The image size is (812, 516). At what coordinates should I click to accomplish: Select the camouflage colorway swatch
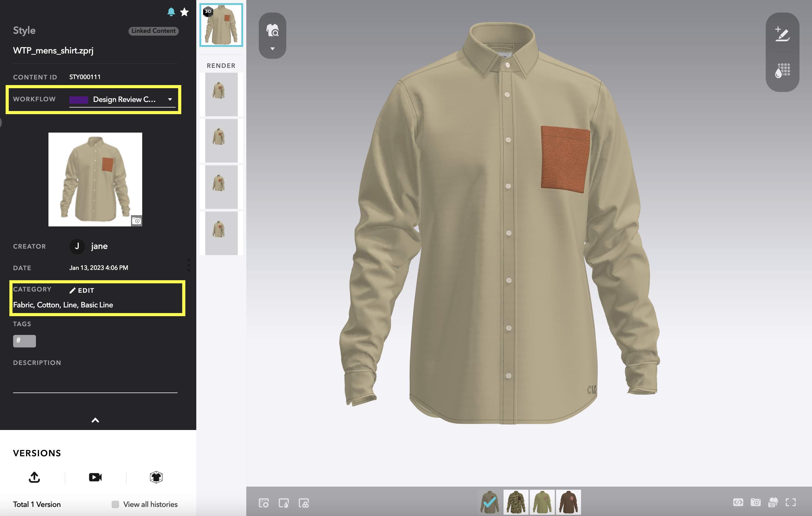point(516,502)
